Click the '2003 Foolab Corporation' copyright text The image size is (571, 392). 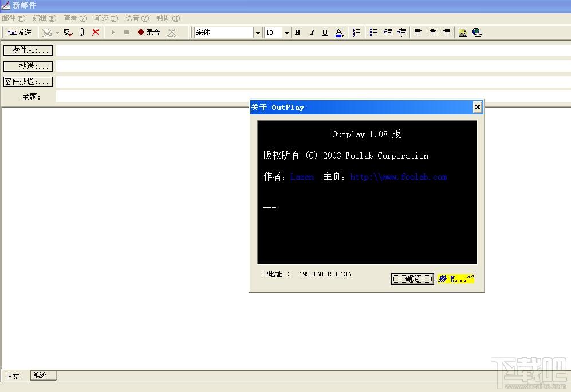pyautogui.click(x=376, y=156)
